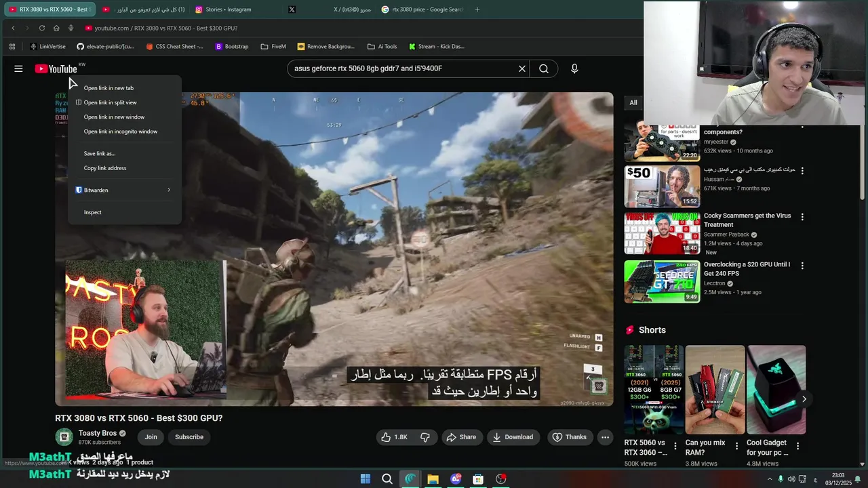Clear the YouTube search box text
Screen dimensions: 868x488
[522, 68]
